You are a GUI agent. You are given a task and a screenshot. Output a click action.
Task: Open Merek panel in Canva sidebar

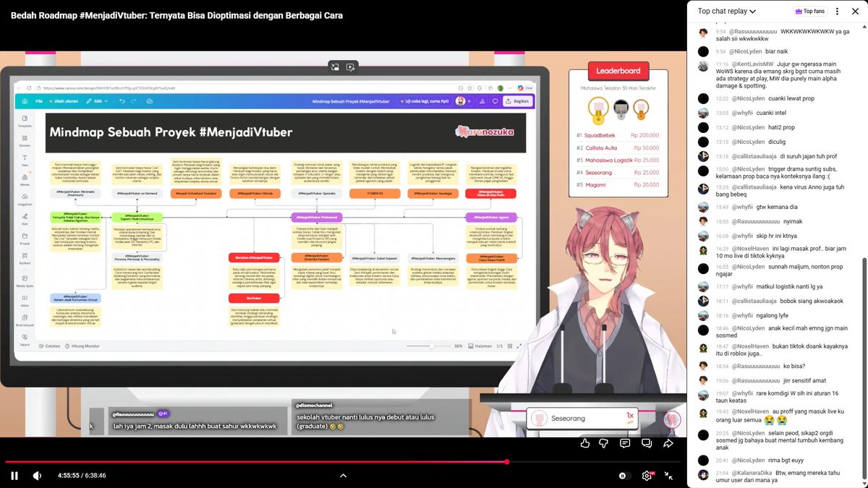(25, 179)
